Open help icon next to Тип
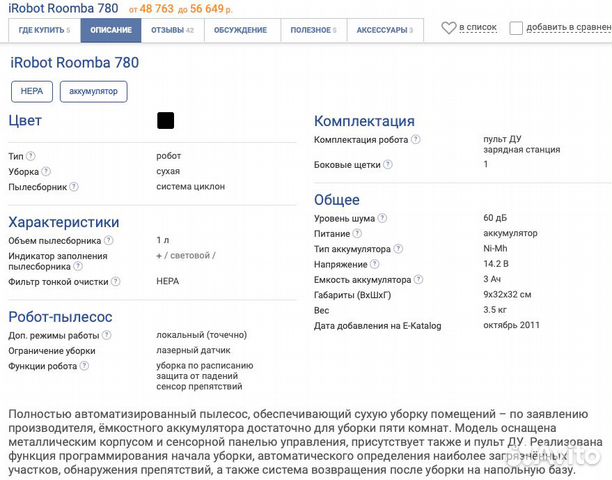The height and width of the screenshot is (480, 612). (30, 156)
